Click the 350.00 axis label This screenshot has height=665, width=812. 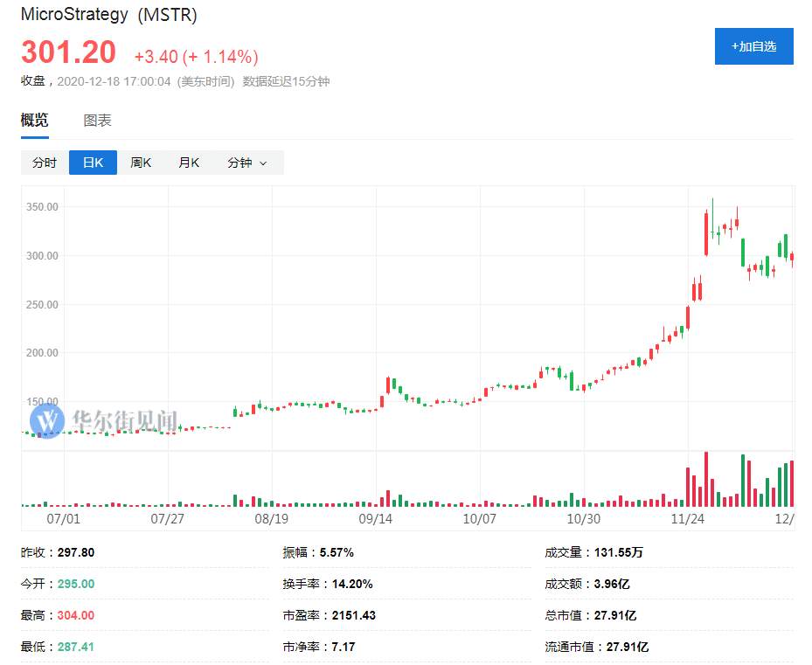point(43,206)
